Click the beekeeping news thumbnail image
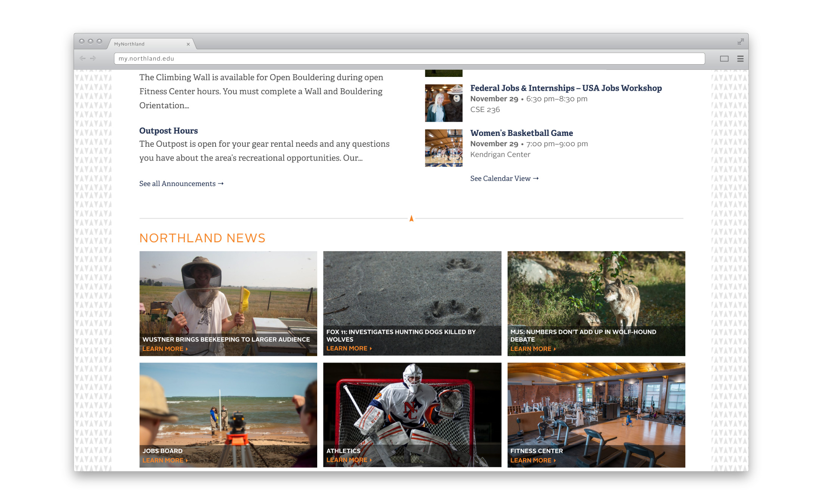The height and width of the screenshot is (504, 822). pyautogui.click(x=228, y=303)
